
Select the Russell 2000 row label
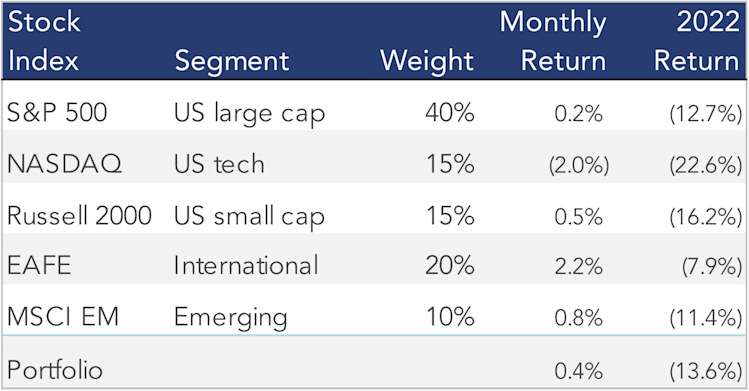click(79, 215)
